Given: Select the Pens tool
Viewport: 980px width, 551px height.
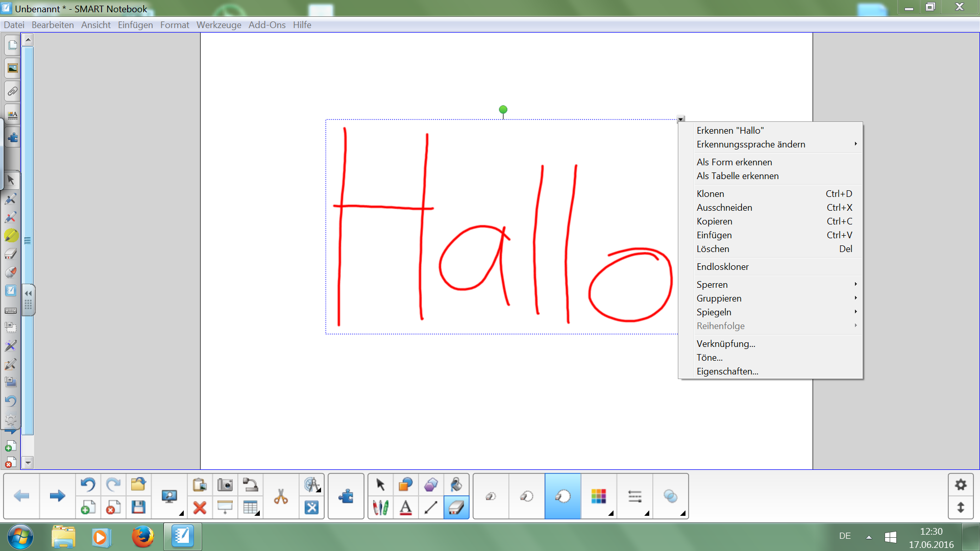Looking at the screenshot, I should tap(380, 508).
